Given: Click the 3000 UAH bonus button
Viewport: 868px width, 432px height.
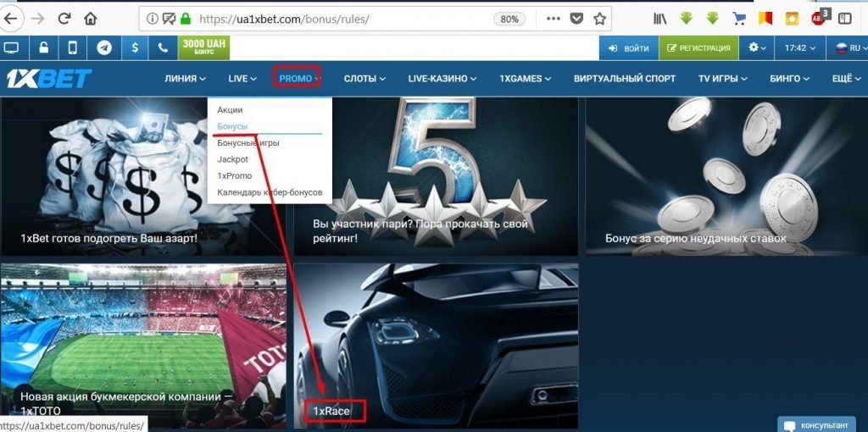Looking at the screenshot, I should pos(203,48).
